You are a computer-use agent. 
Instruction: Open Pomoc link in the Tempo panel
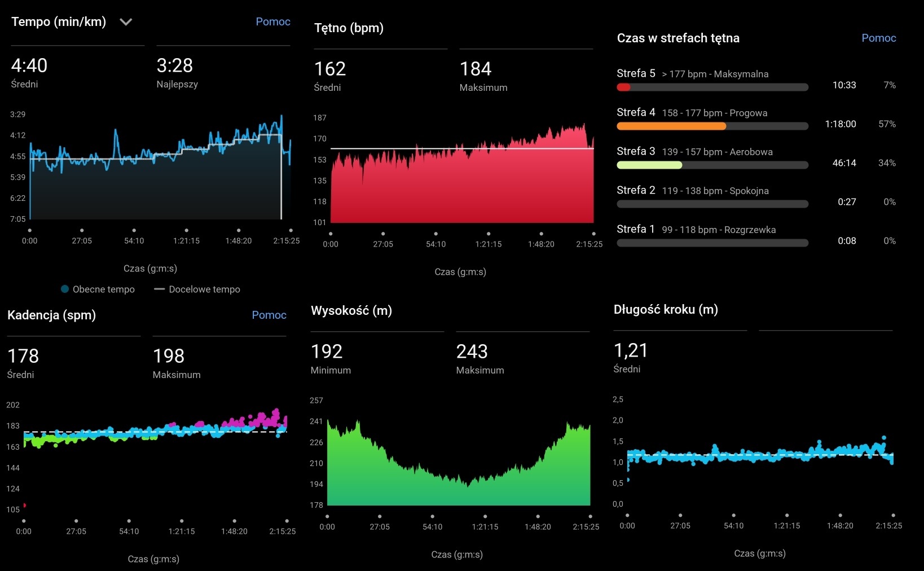tap(273, 21)
